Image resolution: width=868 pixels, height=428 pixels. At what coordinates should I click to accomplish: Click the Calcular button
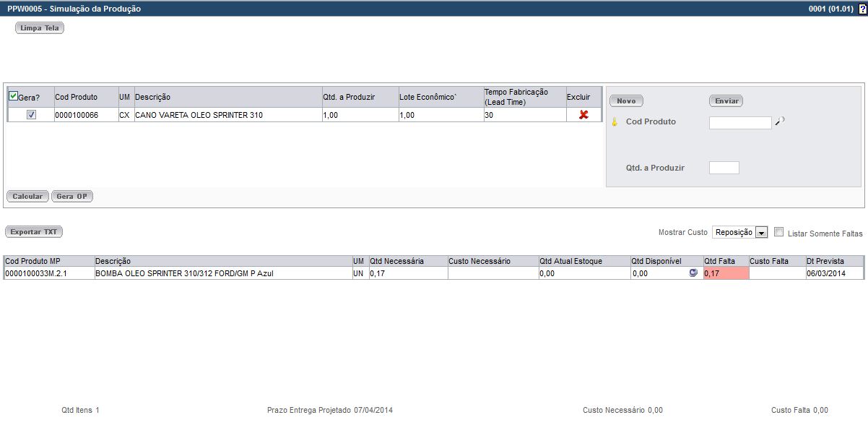[x=27, y=197]
